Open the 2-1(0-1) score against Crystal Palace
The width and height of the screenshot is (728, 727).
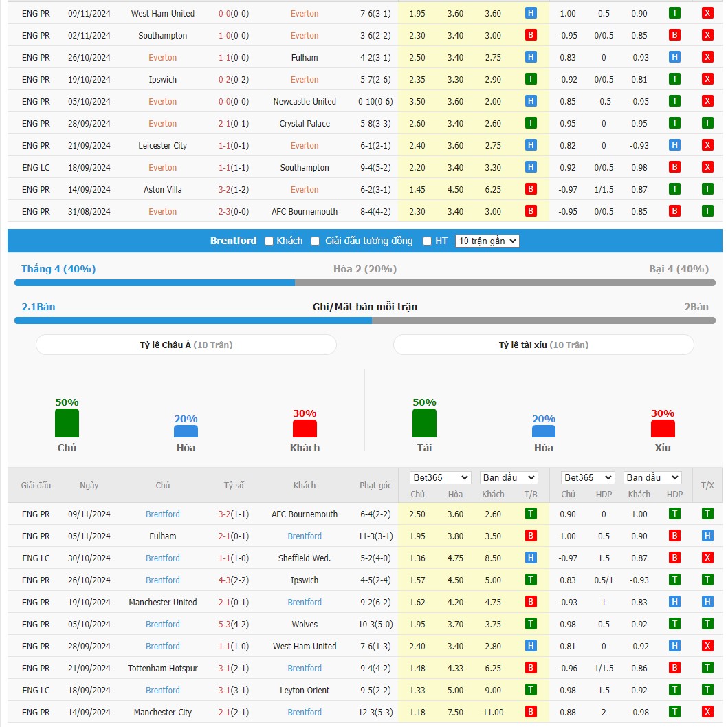tap(234, 124)
